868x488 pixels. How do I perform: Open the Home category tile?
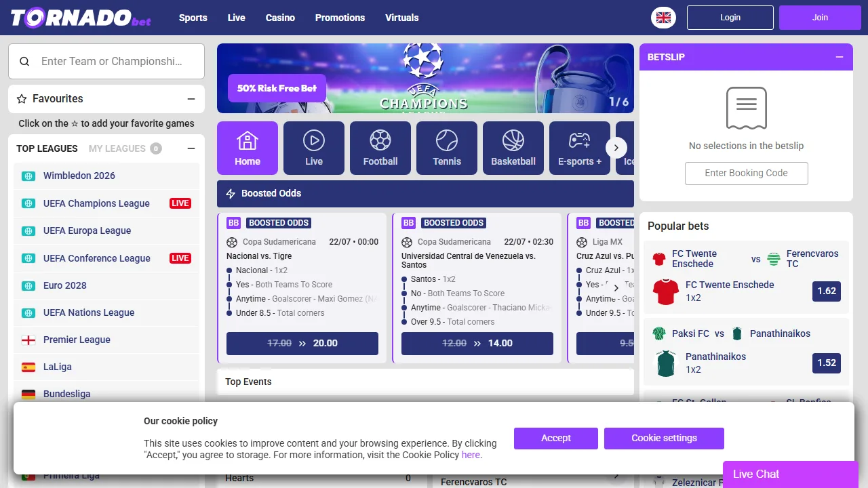(248, 148)
